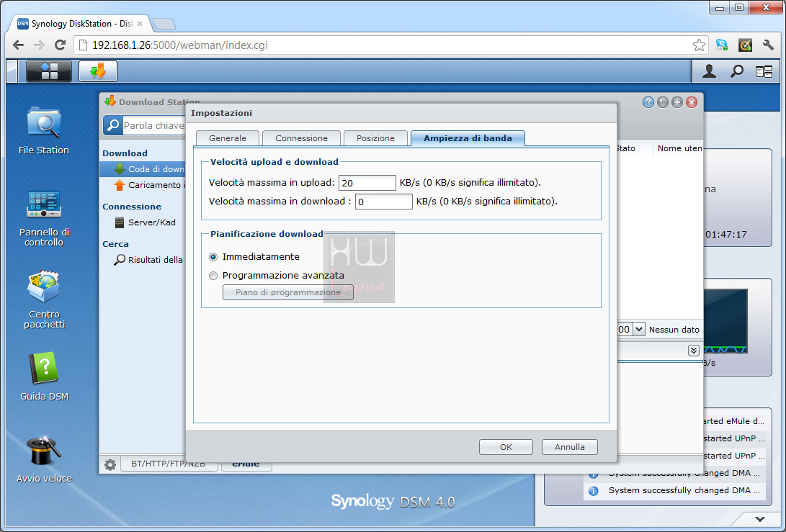Click the Download Station help question icon
The width and height of the screenshot is (786, 532).
(648, 102)
